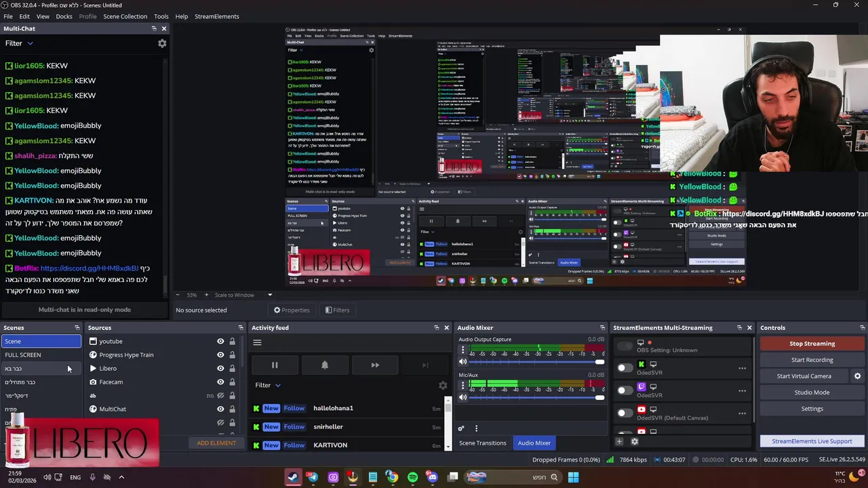This screenshot has height=488, width=868.
Task: Open StreamElements menu
Action: click(x=216, y=16)
